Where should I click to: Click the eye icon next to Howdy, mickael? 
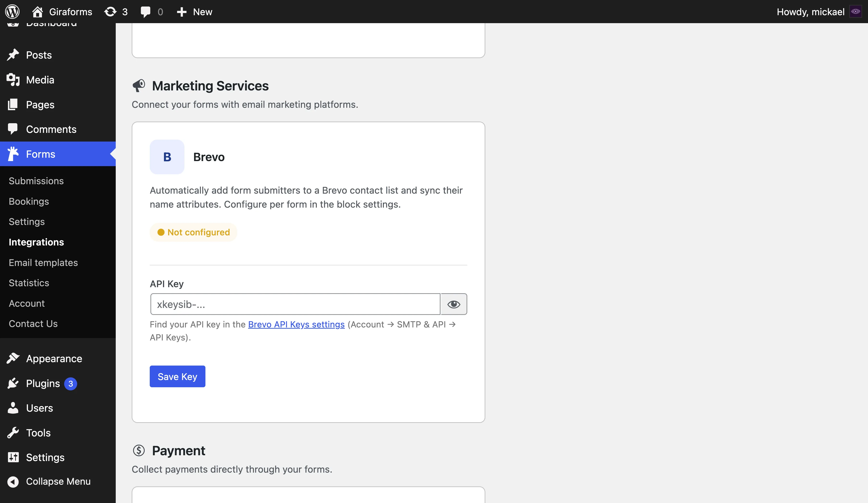(x=856, y=11)
